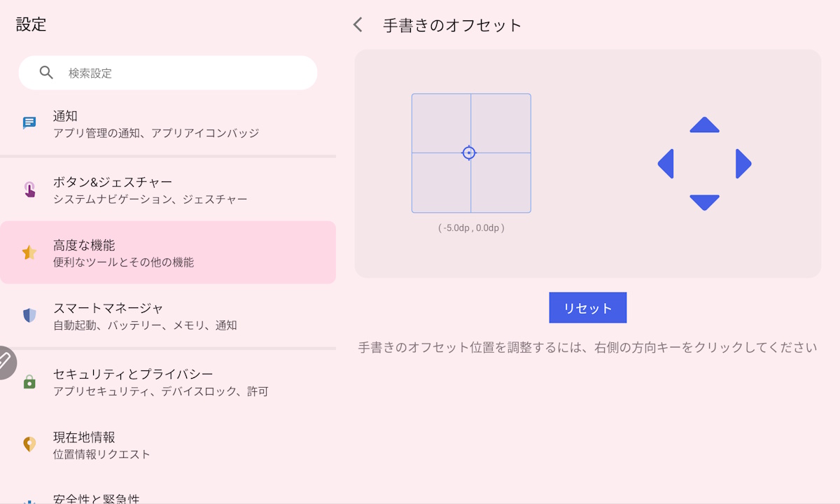Tap the floating pen shortcut icon
Viewport: 840px width, 504px height.
[6, 362]
